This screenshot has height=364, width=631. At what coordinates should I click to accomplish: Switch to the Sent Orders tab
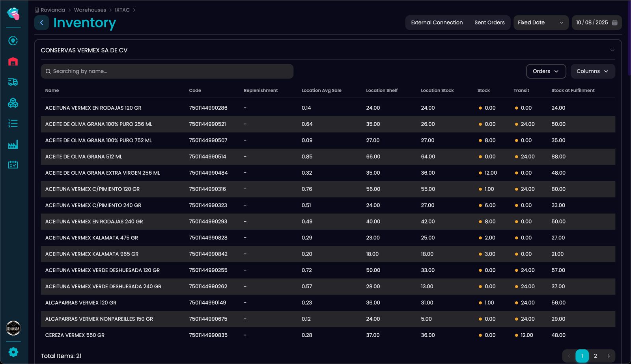489,23
